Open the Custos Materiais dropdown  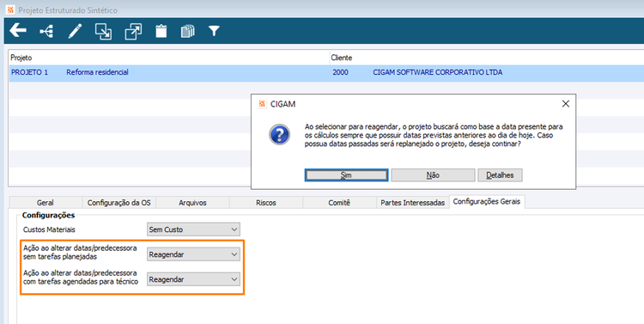click(193, 229)
